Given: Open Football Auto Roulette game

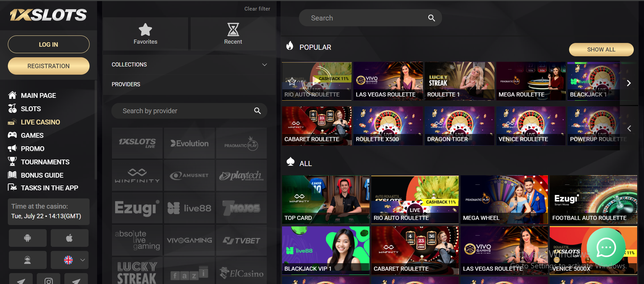Looking at the screenshot, I should [593, 200].
